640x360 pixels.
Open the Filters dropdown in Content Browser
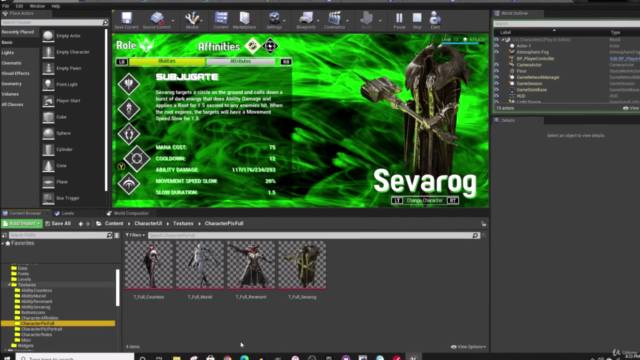135,235
